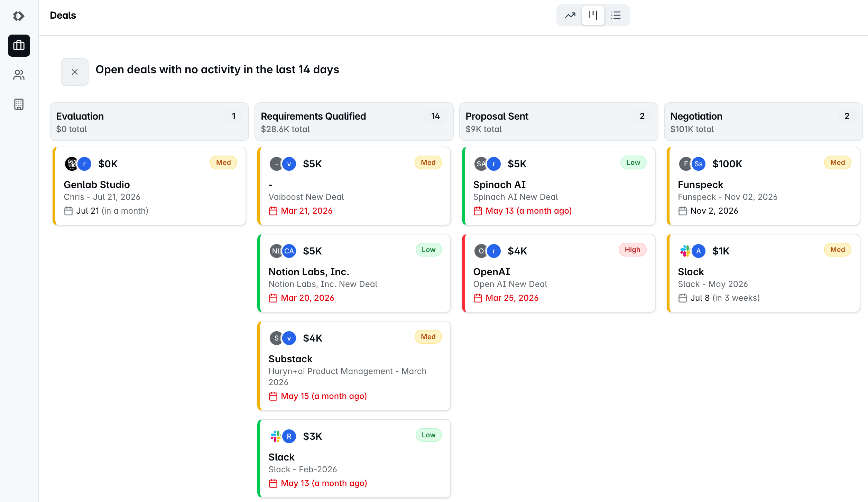Open the OpenAI deal title
The width and height of the screenshot is (868, 502).
click(492, 272)
